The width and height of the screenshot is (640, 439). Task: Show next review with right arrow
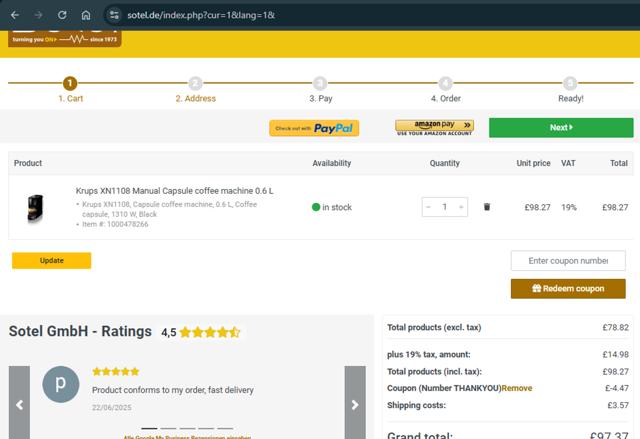click(x=355, y=404)
